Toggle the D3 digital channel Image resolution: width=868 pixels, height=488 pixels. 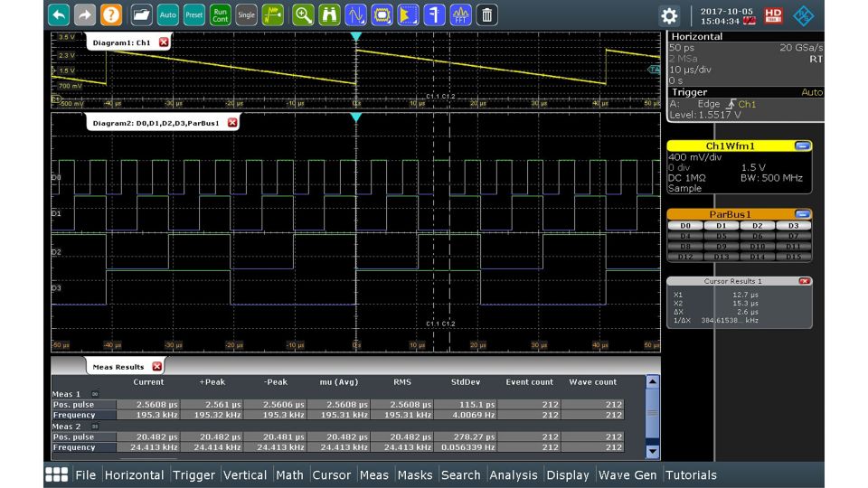[x=793, y=226]
